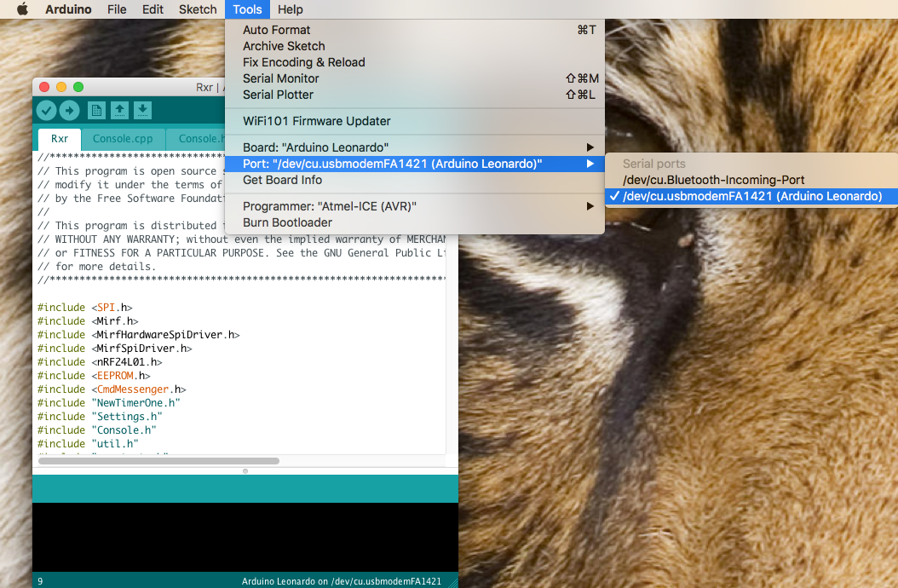
Task: Click the #include <EEPROM.h> line
Action: (x=94, y=375)
